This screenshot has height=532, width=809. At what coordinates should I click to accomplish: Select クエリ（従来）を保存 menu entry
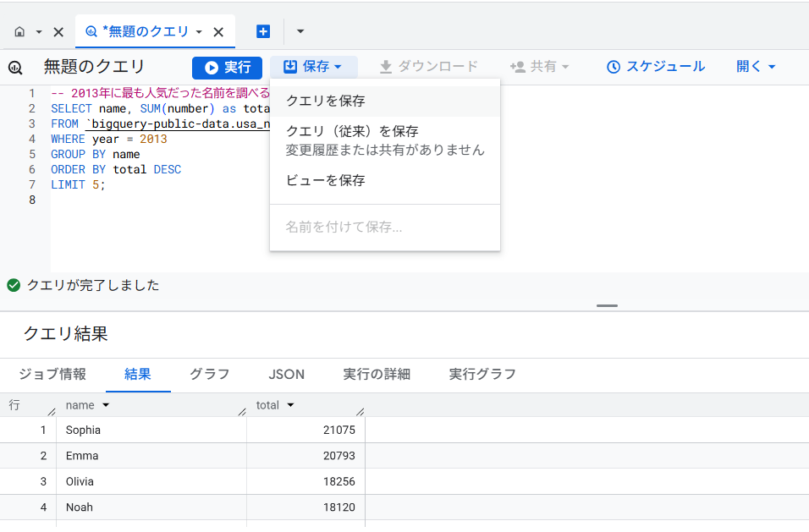pyautogui.click(x=385, y=140)
